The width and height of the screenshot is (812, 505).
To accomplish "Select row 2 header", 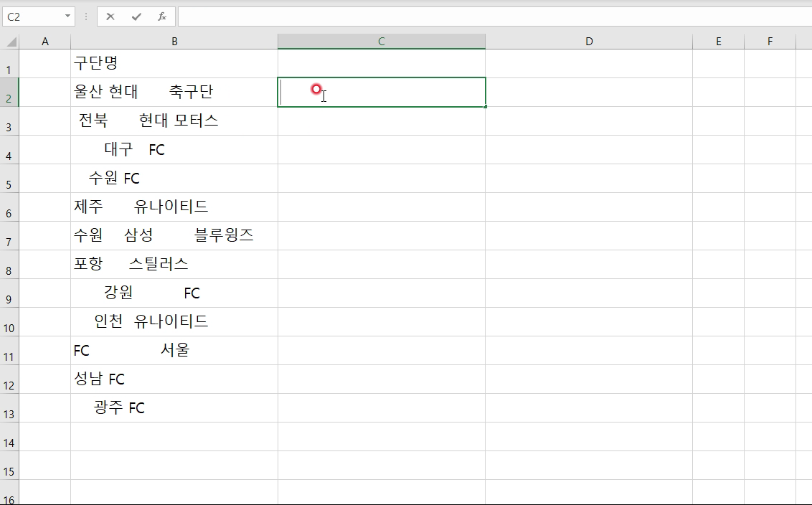I will point(9,93).
